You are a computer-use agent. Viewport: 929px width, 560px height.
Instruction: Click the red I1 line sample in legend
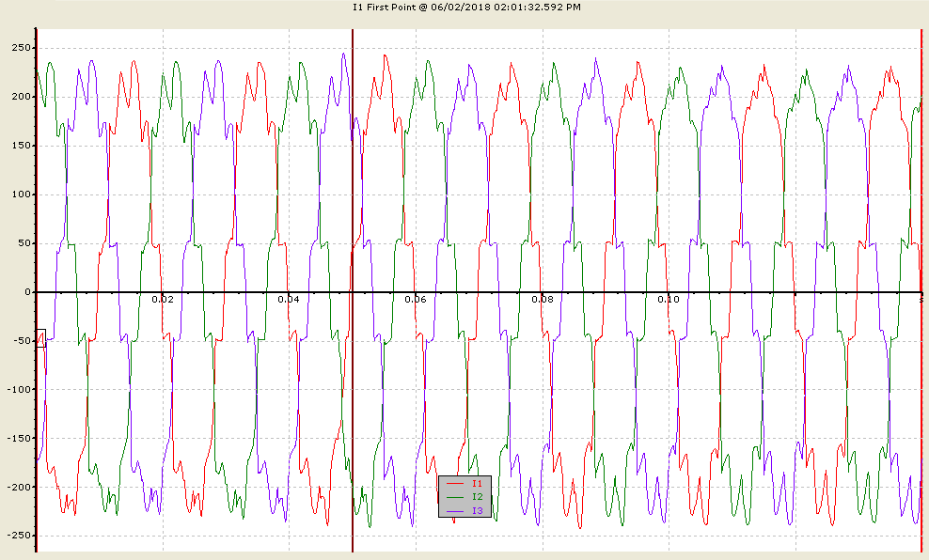pyautogui.click(x=454, y=484)
